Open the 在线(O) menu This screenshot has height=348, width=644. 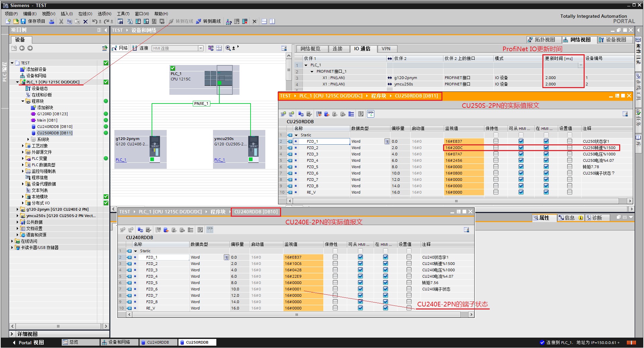85,14
